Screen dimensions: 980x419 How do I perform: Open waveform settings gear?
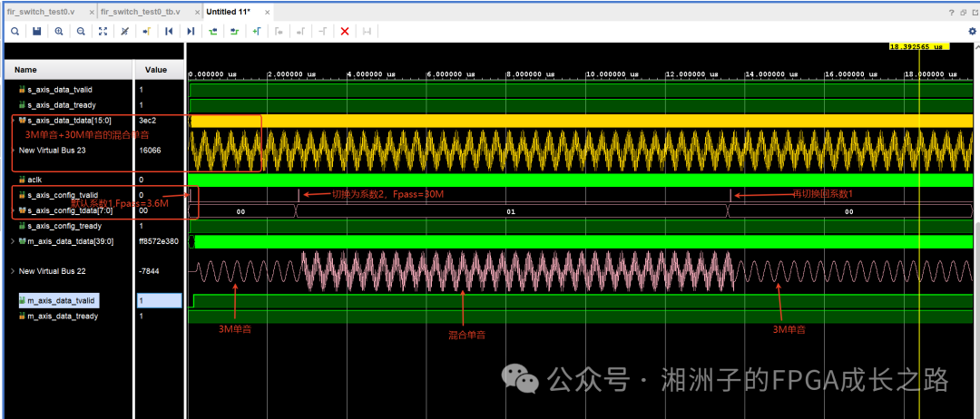click(972, 31)
